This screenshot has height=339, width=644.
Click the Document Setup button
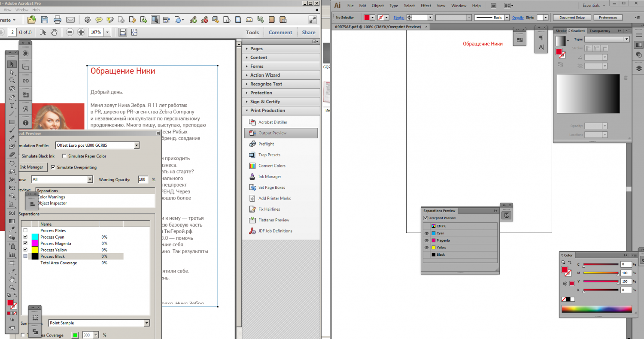572,18
